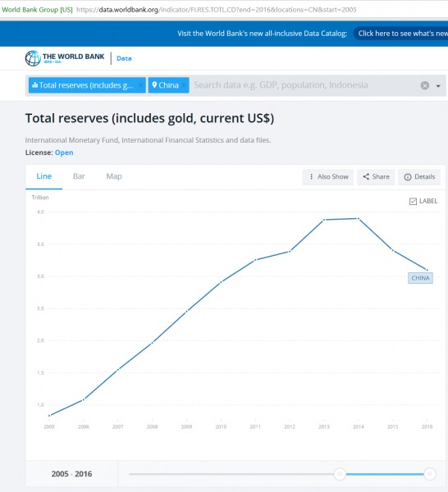Screen dimensions: 448x492
Task: Open the Data link beside the logo
Action: 124,58
